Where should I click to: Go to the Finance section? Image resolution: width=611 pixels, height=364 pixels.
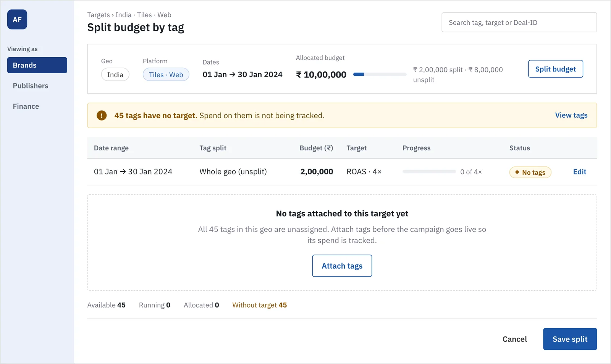tap(26, 106)
